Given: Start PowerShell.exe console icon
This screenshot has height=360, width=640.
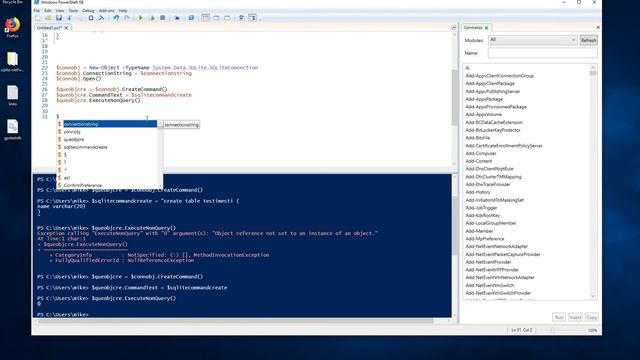Looking at the screenshot, I should (191, 18).
